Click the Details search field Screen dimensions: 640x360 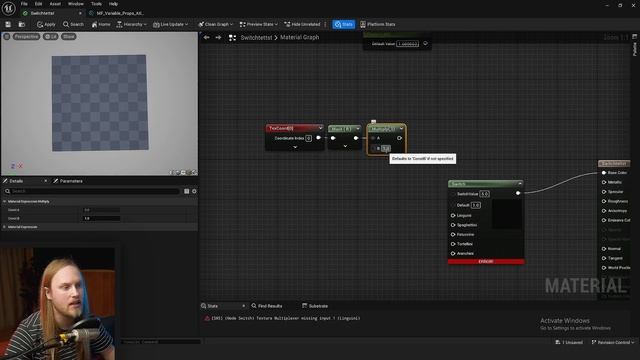point(93,191)
